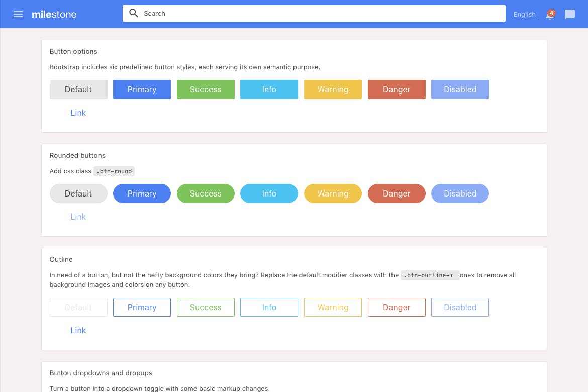Viewport: 588px width, 392px height.
Task: Click the magnifying glass search icon
Action: point(133,14)
